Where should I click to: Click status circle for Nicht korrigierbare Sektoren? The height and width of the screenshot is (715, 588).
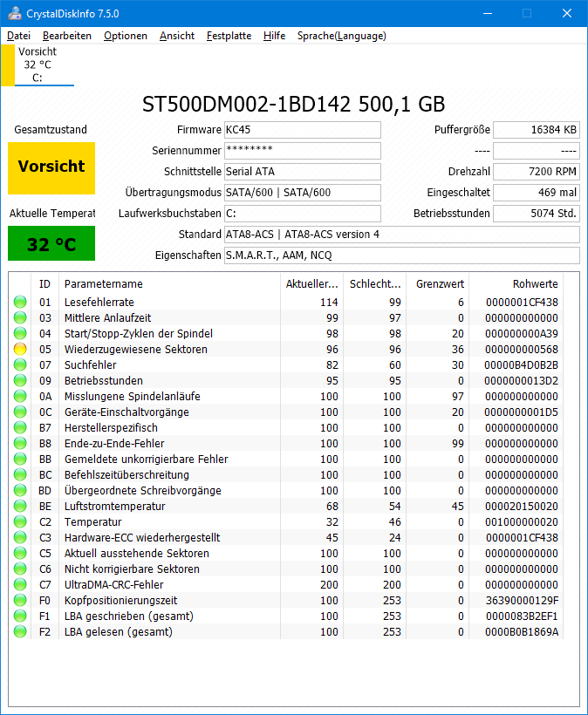pos(20,569)
